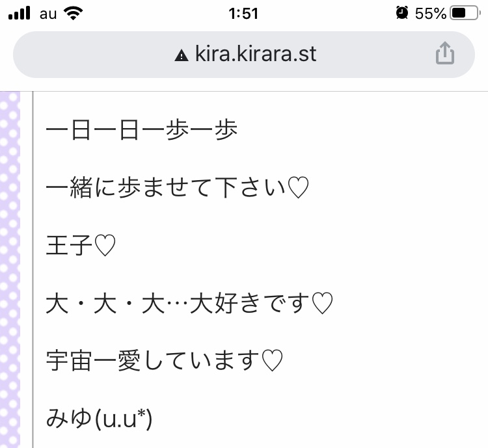Image resolution: width=488 pixels, height=448 pixels.
Task: Tap the heart after 歩ませて下さい
Action: [297, 189]
